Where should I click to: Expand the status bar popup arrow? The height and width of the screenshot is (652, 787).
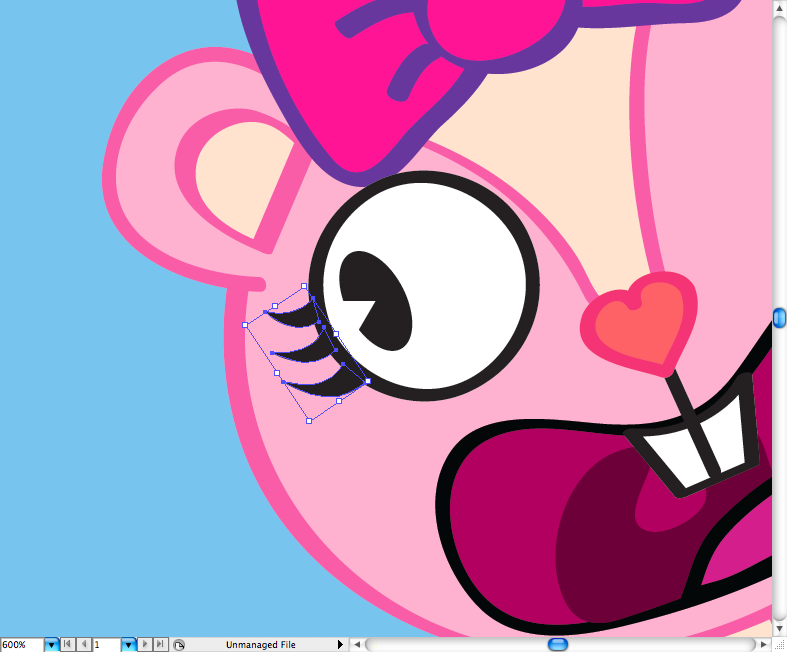[x=340, y=645]
